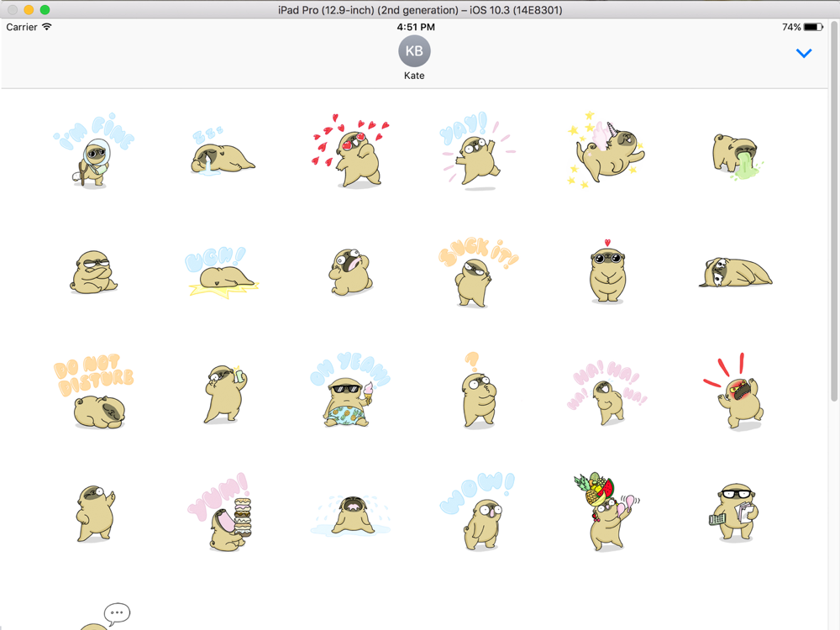Choose the grumpy arms-crossed pug sticker
Viewport: 840px width, 630px height.
pyautogui.click(x=94, y=272)
